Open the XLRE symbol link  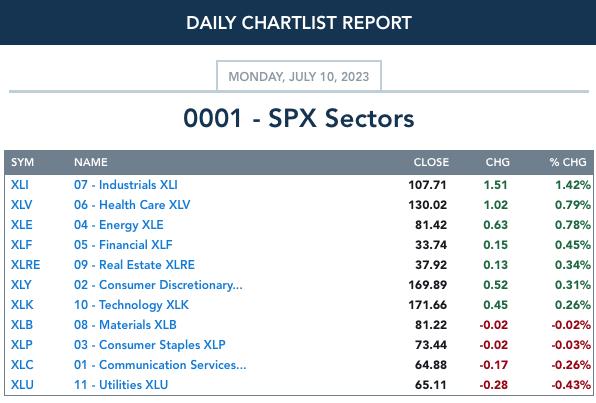[x=25, y=265]
